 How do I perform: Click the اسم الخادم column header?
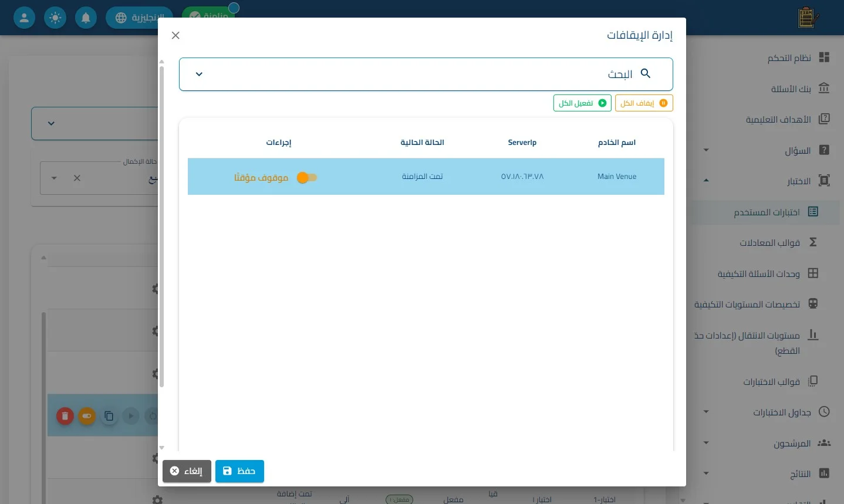point(617,143)
